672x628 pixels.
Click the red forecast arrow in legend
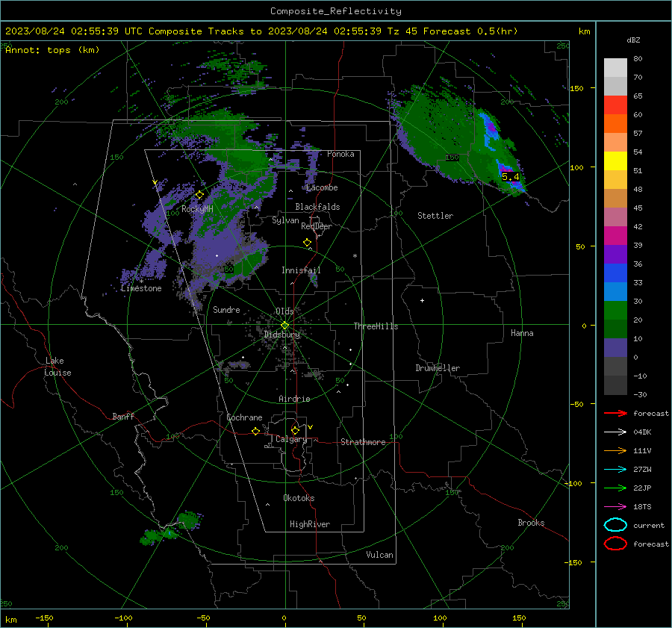(x=615, y=413)
